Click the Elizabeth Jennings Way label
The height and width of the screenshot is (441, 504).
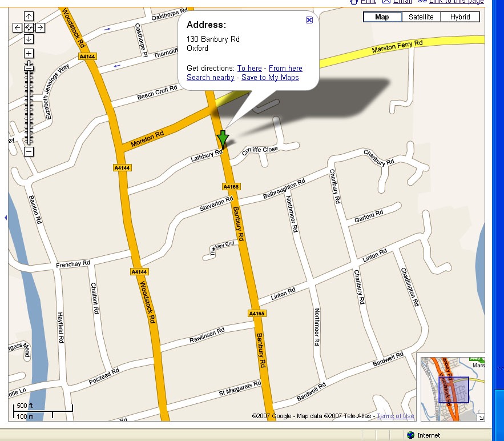(57, 91)
